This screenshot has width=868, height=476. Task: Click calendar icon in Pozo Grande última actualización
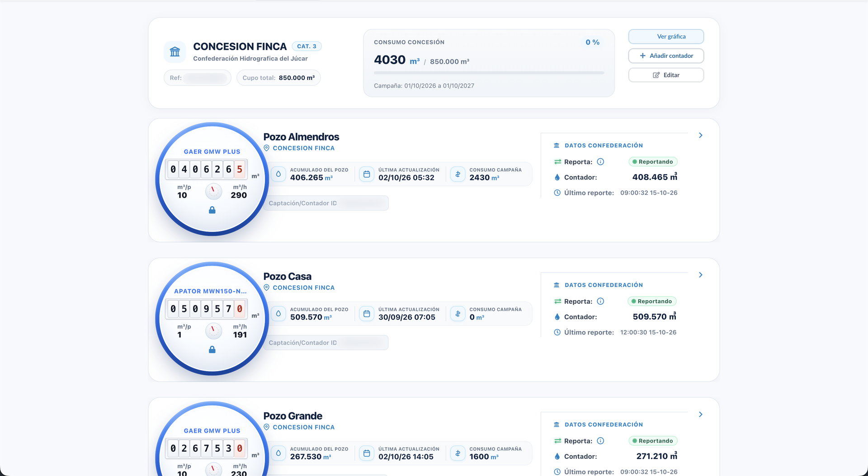coord(367,453)
